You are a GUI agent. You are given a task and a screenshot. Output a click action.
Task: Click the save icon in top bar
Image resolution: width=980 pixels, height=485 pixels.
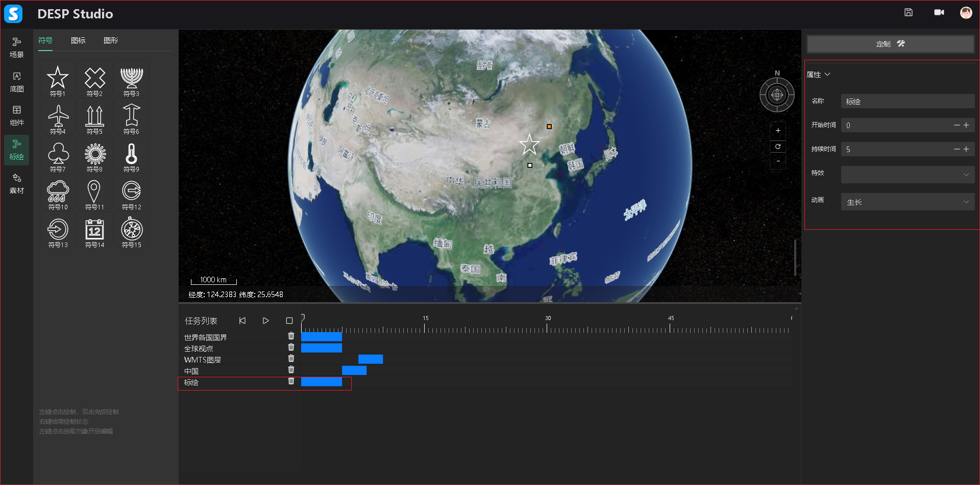pos(909,13)
